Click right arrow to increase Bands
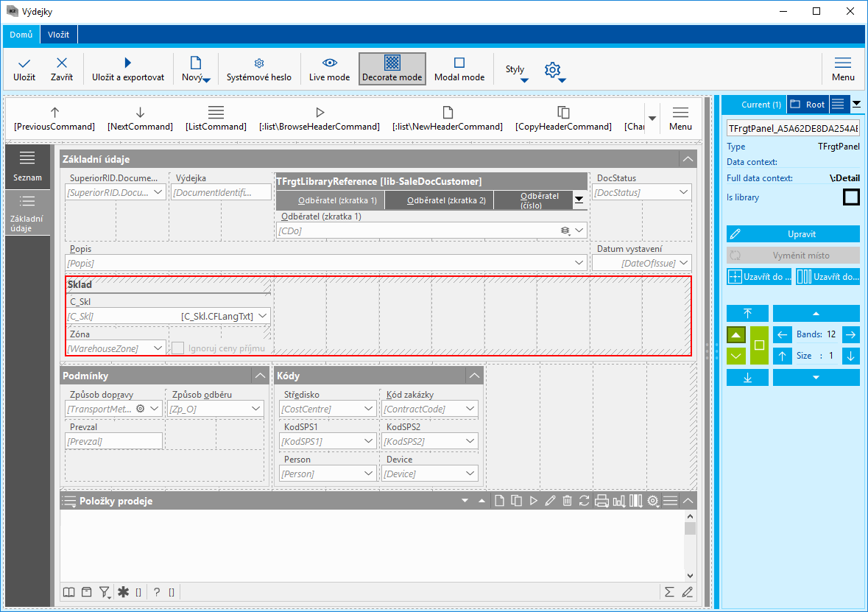The image size is (868, 612). (850, 334)
